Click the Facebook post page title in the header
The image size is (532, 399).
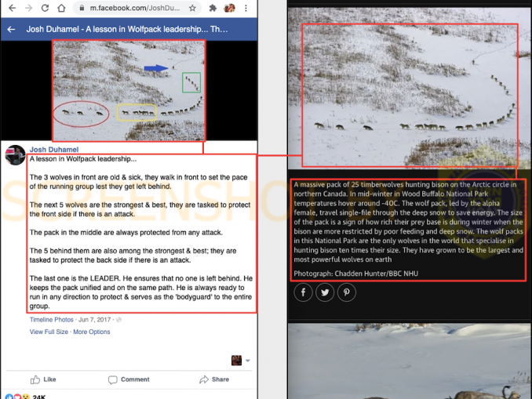coord(127,30)
